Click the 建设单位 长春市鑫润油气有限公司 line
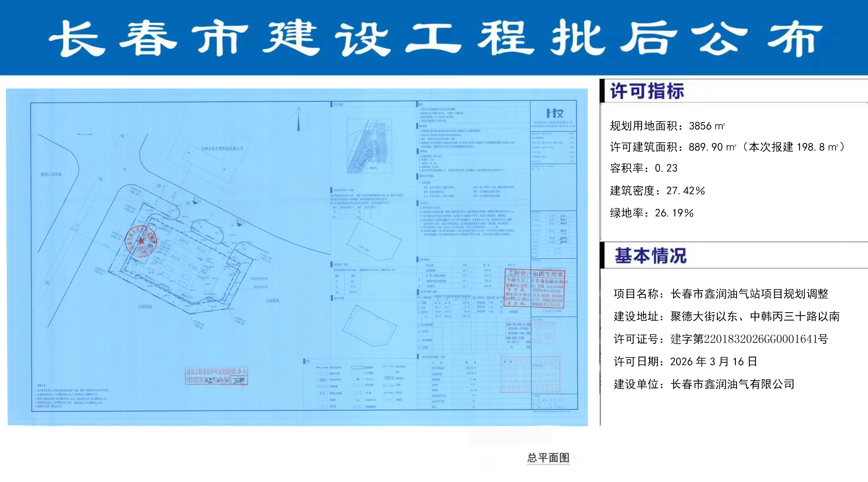The height and width of the screenshot is (482, 868). (704, 384)
